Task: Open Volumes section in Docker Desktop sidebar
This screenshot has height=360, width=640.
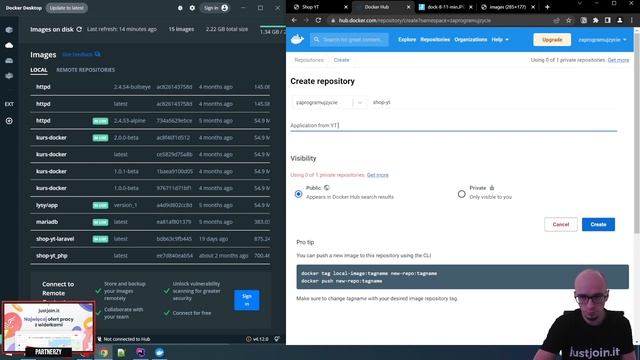Action: tap(9, 60)
